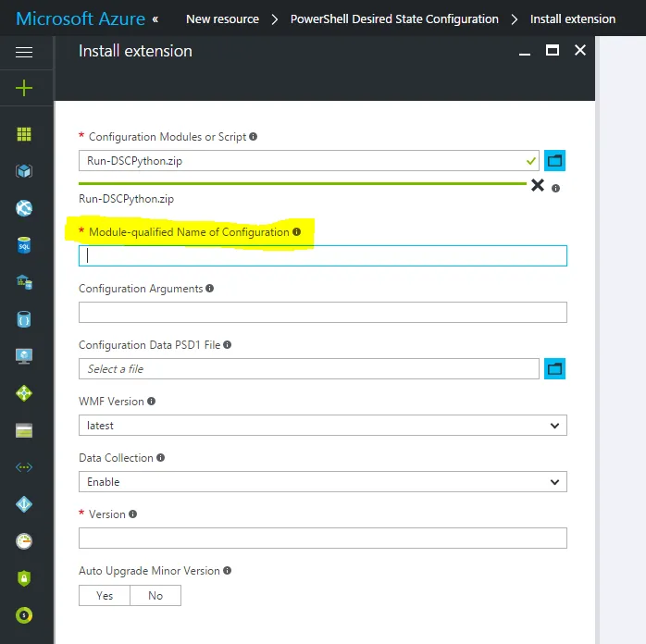This screenshot has width=646, height=644.
Task: Click the Microsoft Azure logo link
Action: click(81, 19)
